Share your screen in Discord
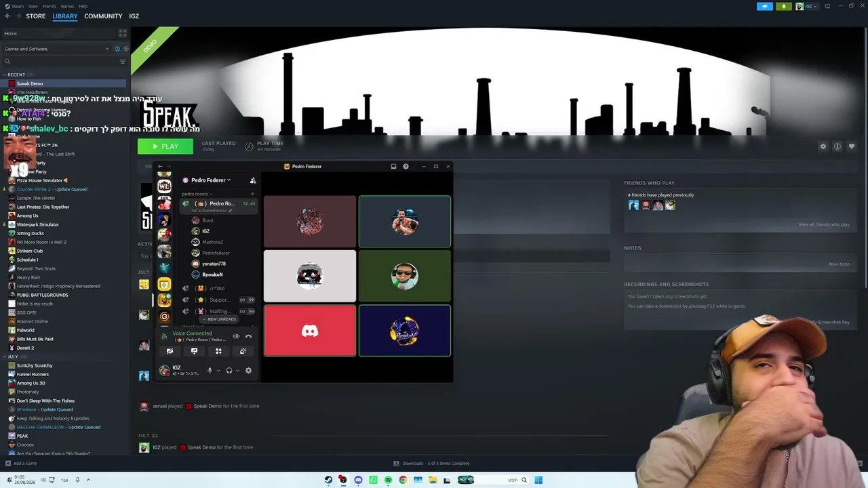The height and width of the screenshot is (488, 868). click(x=194, y=351)
